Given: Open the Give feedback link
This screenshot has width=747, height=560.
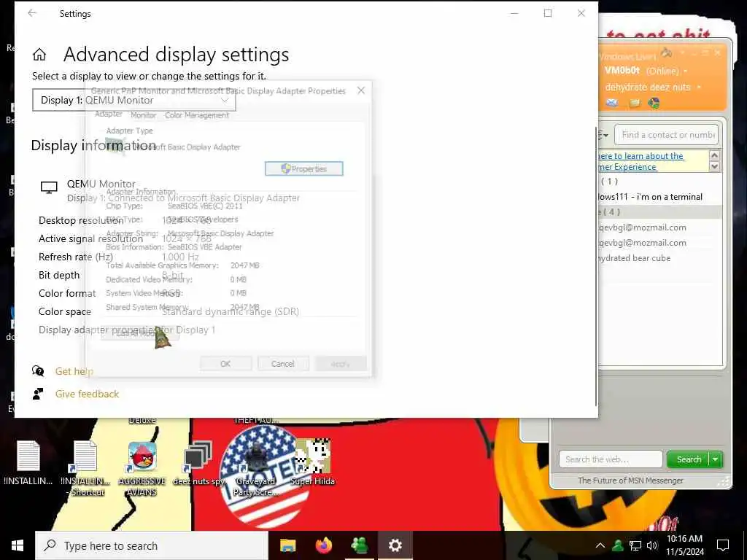Looking at the screenshot, I should (87, 394).
